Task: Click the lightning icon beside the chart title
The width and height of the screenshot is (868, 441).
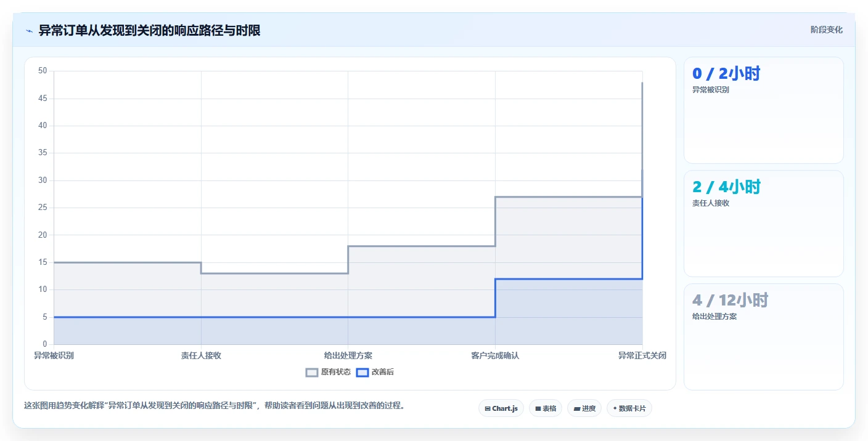Action: [x=30, y=31]
